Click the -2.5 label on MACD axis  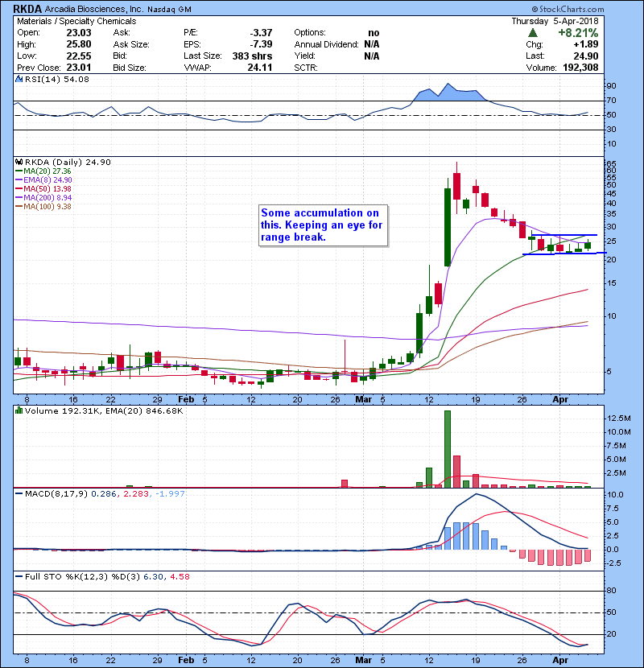coord(613,563)
